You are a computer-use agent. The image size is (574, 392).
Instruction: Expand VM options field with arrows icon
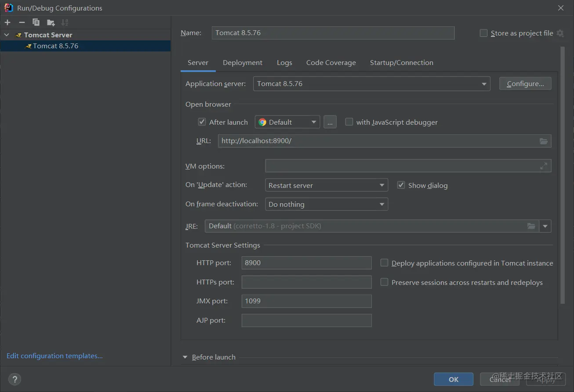[x=544, y=166]
